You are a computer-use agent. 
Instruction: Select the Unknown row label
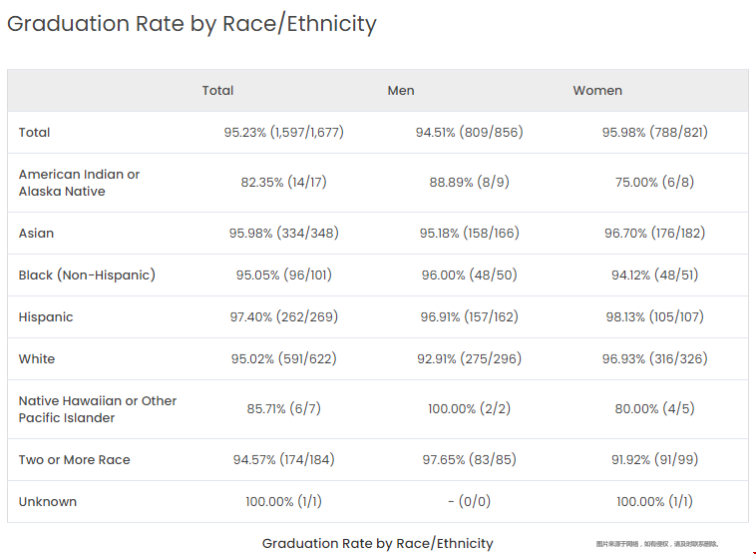(x=47, y=502)
